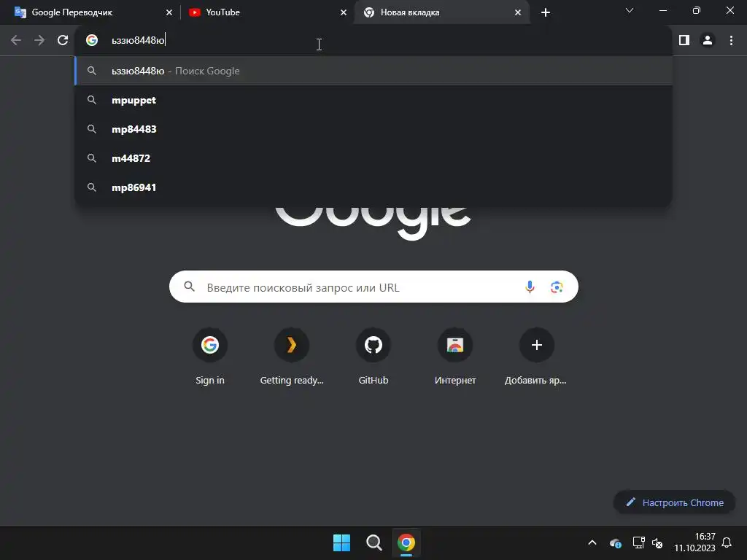Click the Настроить Chrome button
The height and width of the screenshot is (560, 747).
(675, 502)
